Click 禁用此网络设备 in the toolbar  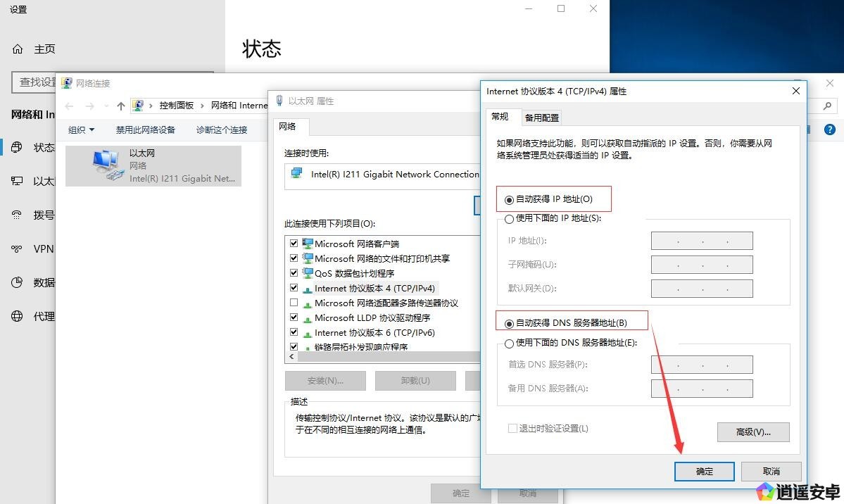point(145,130)
